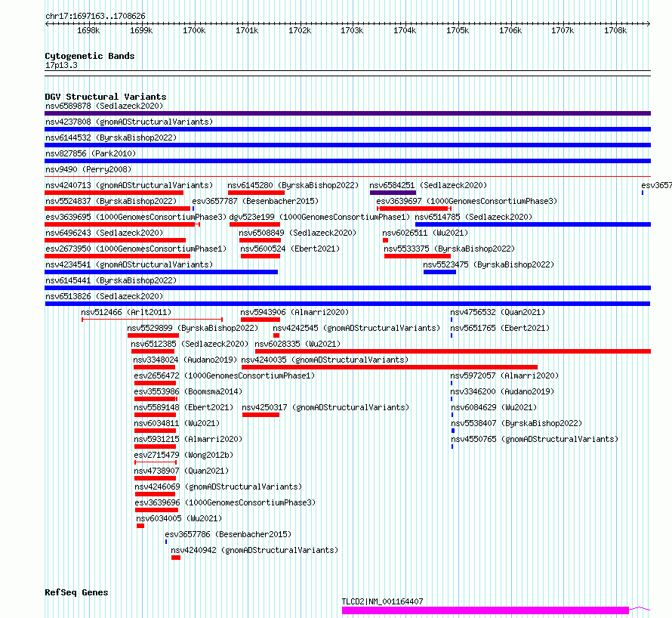Viewport: 672px width, 618px height.
Task: Click the nsv827856 (Park2010) variant label
Action: 91,153
